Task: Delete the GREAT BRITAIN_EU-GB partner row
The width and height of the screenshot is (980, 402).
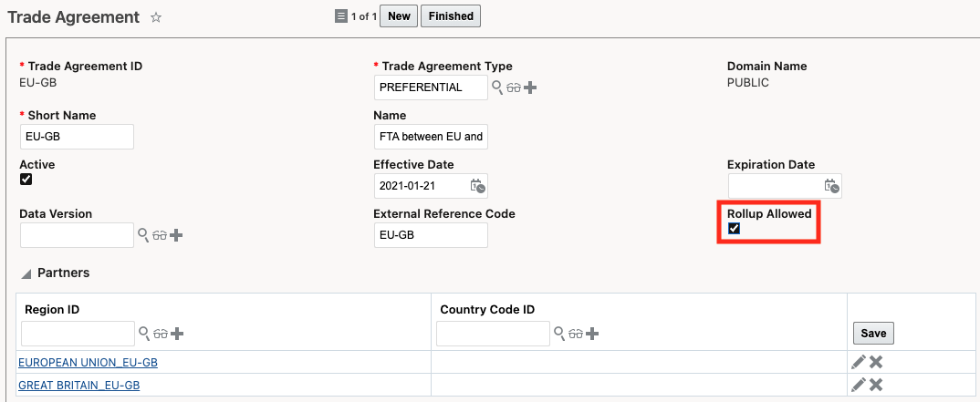Action: pyautogui.click(x=876, y=385)
